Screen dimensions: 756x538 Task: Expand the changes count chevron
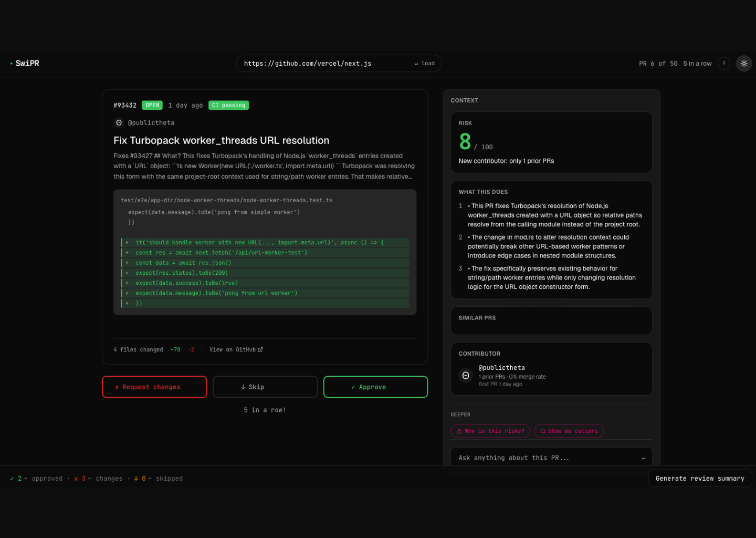tap(89, 479)
